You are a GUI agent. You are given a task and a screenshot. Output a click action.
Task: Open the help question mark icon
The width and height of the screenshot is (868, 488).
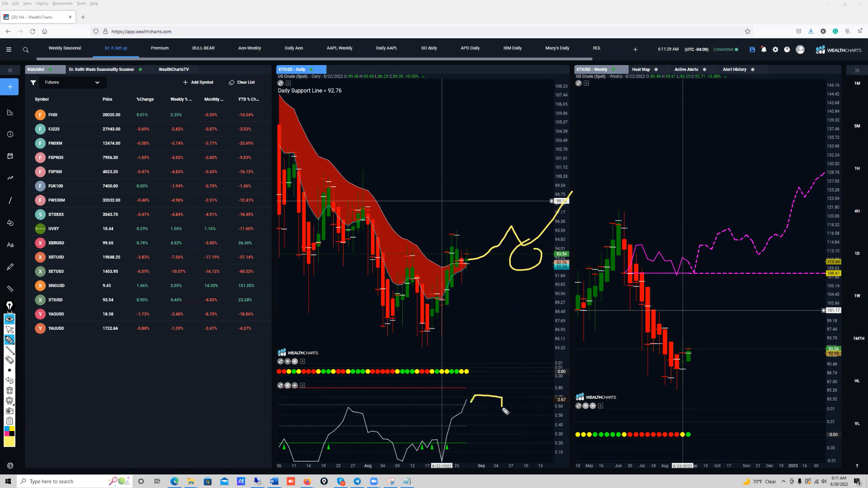[x=787, y=50]
